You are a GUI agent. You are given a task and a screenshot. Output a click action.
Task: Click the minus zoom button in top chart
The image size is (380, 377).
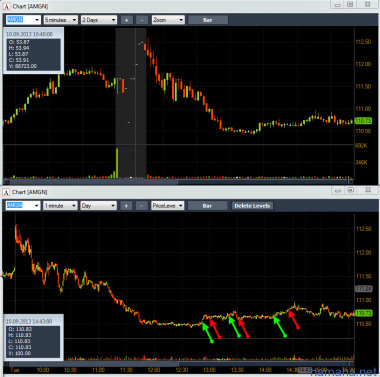point(142,20)
